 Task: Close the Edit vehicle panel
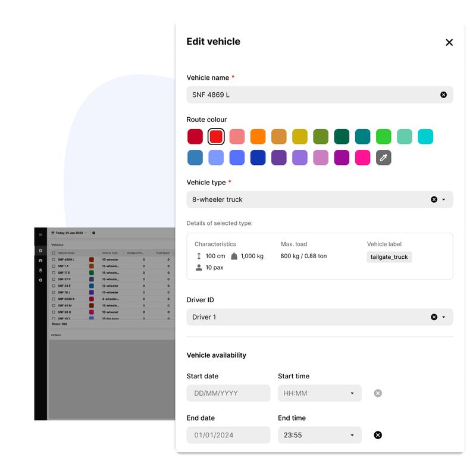click(449, 42)
